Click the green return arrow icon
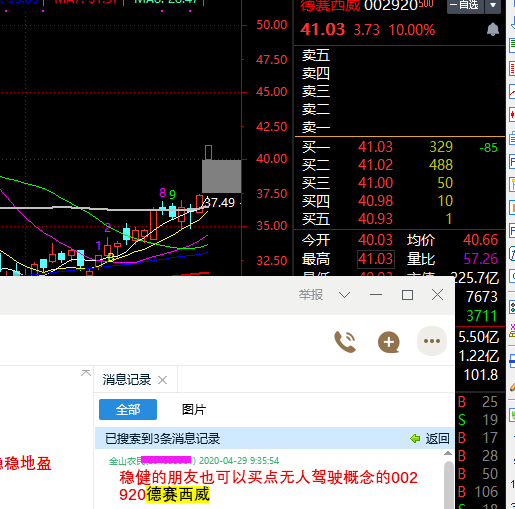Viewport: 515px width, 509px height. [415, 438]
